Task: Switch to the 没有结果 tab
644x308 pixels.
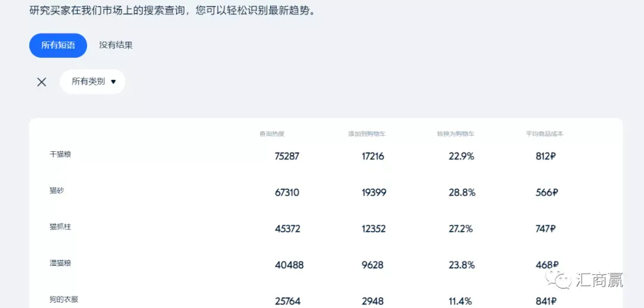Action: pyautogui.click(x=116, y=45)
